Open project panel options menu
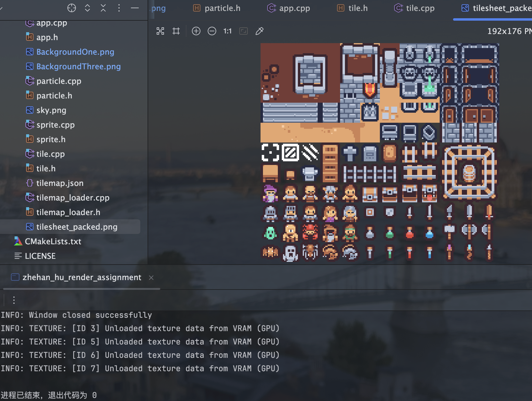 [119, 8]
